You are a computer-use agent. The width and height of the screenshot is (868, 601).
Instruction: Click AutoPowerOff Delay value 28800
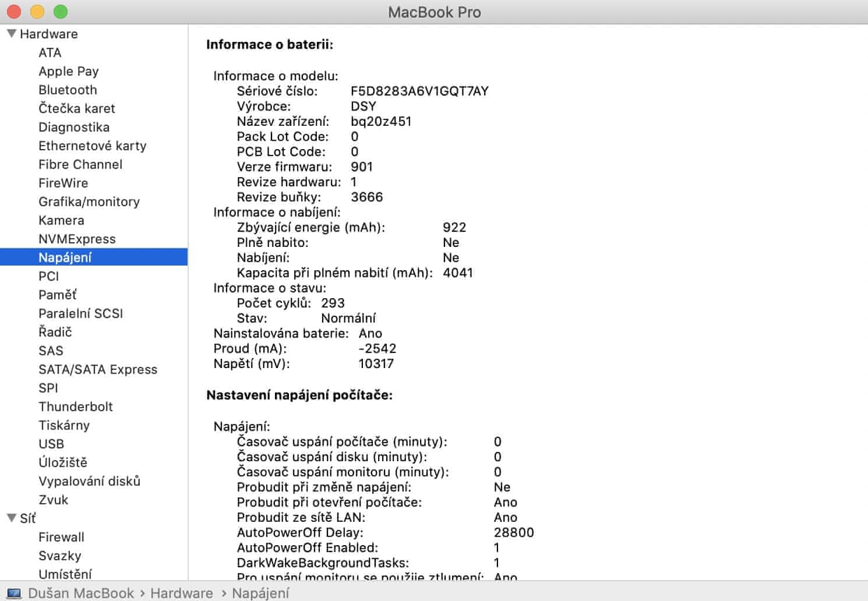(x=514, y=532)
